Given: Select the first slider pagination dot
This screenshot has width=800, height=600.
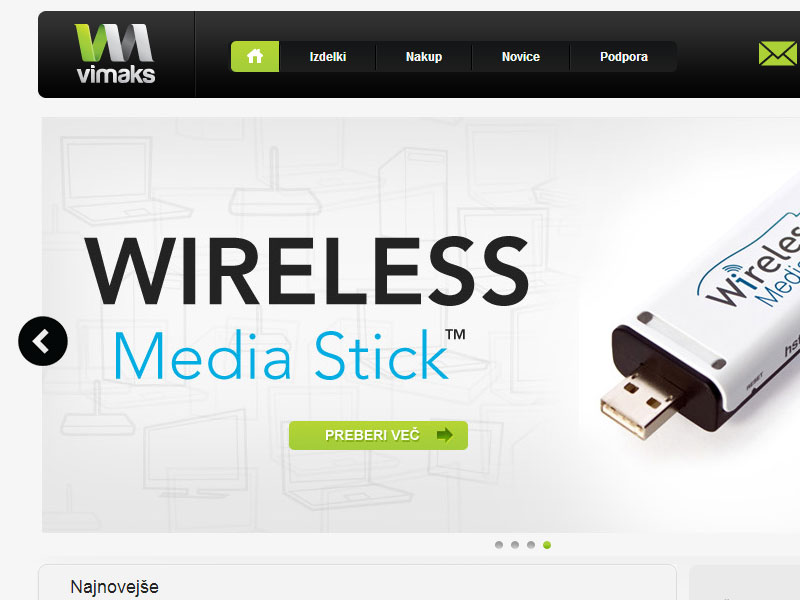Looking at the screenshot, I should (499, 545).
